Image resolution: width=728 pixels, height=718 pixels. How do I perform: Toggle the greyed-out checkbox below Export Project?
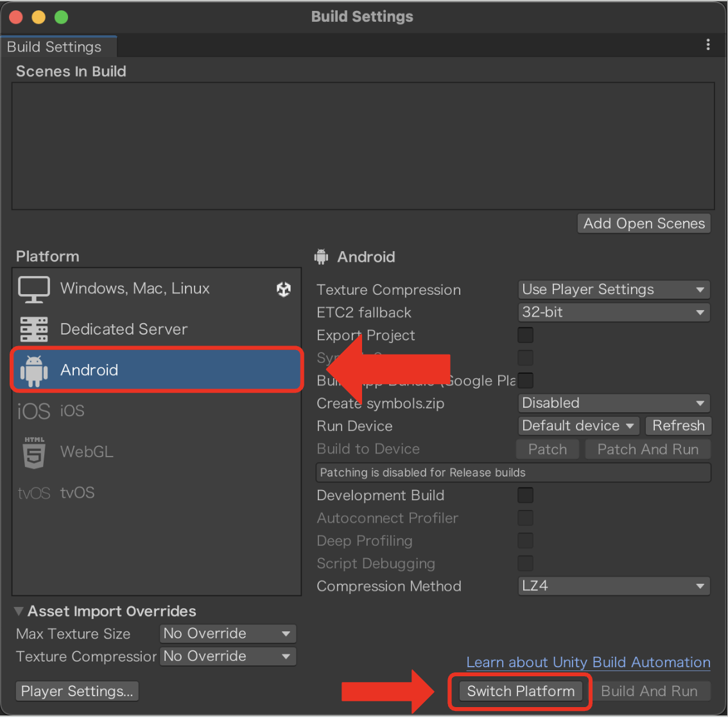525,358
